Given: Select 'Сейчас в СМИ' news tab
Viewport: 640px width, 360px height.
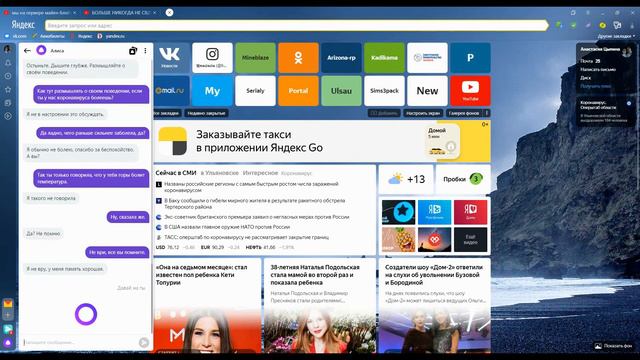Looking at the screenshot, I should [x=176, y=173].
